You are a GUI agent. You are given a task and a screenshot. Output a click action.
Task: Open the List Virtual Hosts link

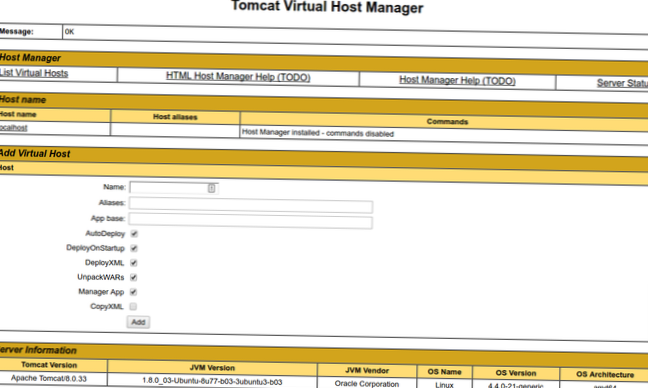pyautogui.click(x=34, y=73)
